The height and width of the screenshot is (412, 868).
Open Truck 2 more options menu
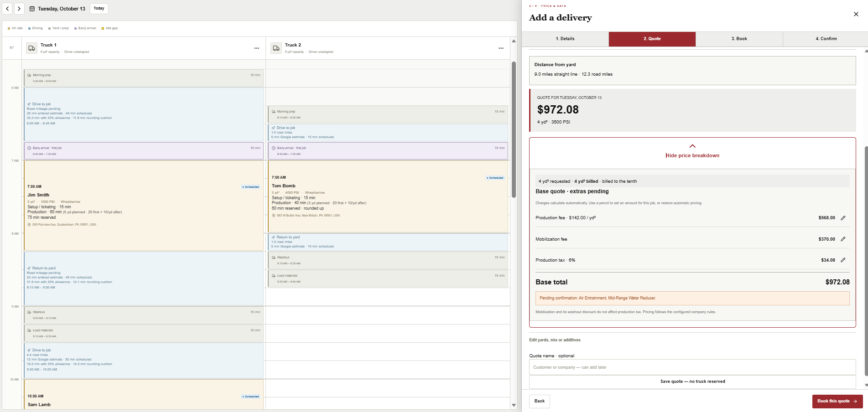[501, 48]
